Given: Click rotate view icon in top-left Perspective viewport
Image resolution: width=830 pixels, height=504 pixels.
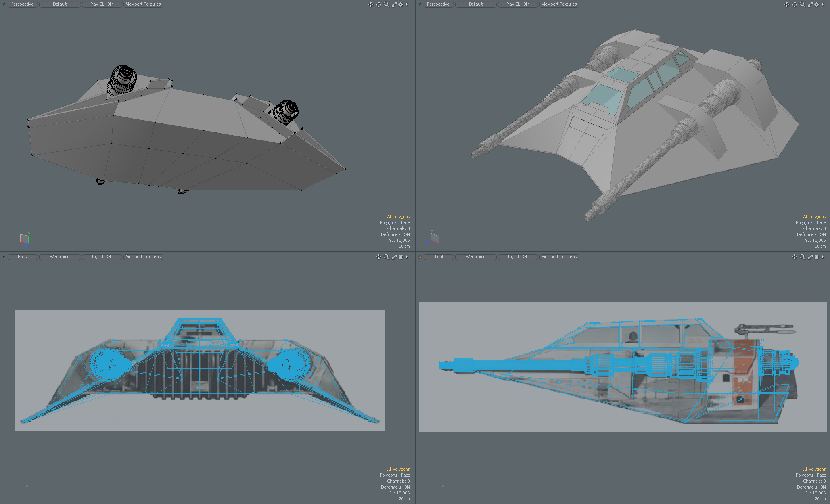Looking at the screenshot, I should tap(378, 4).
